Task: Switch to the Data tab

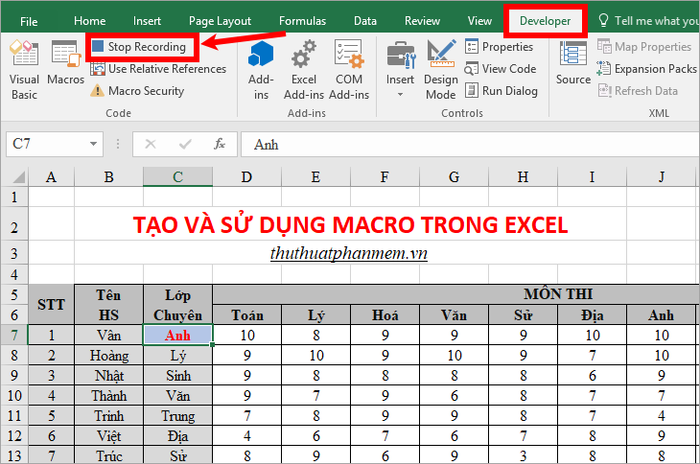Action: [x=365, y=21]
